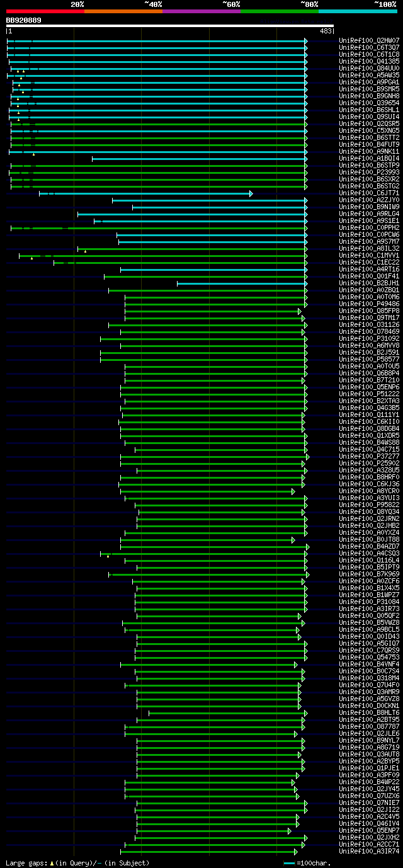Viewport: 403px width, 868px height.
Task: Select the UniRef100_C0PCW6 label
Action: point(369,234)
